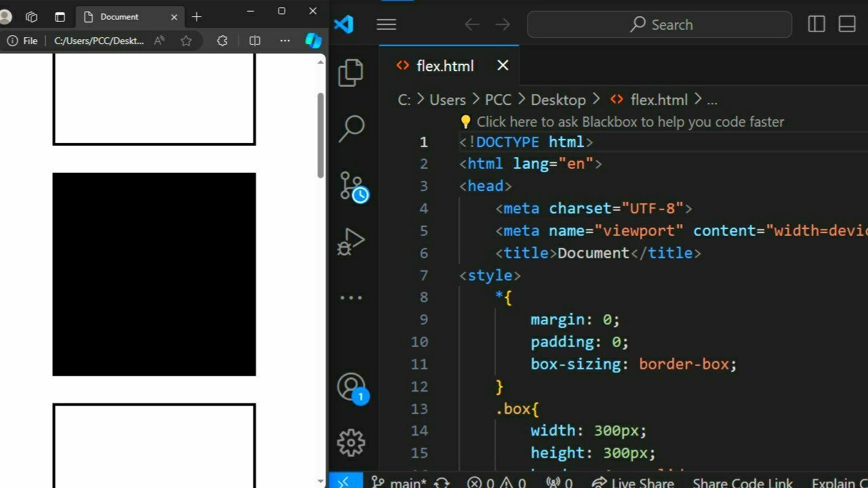868x488 pixels.
Task: Open the Accounts menu in VS Code
Action: pyautogui.click(x=352, y=388)
